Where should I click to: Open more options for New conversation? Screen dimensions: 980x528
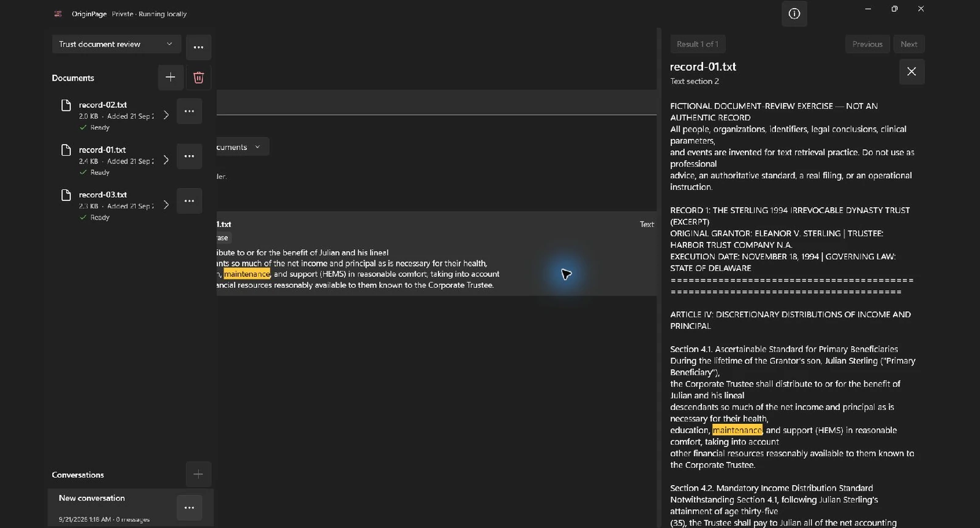coord(189,508)
